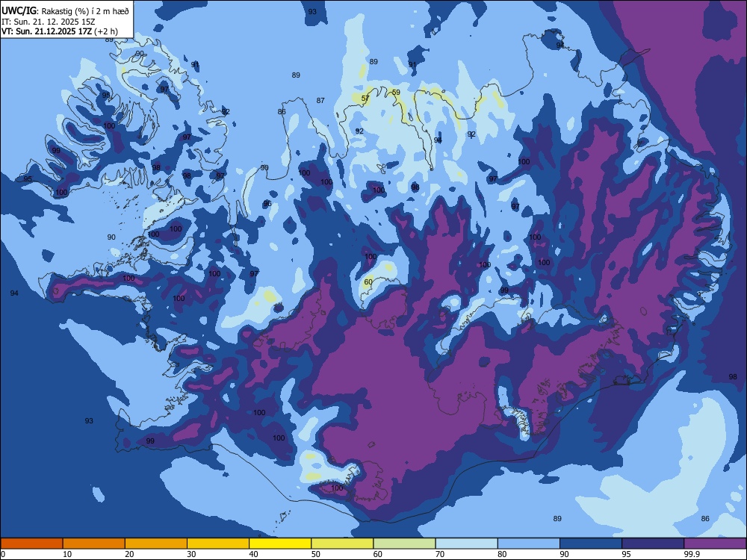Click the 20 tick label on legend
The width and height of the screenshot is (747, 560).
pyautogui.click(x=129, y=554)
